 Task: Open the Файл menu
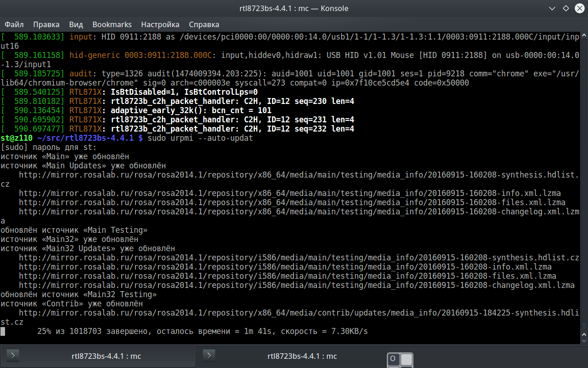tap(14, 24)
